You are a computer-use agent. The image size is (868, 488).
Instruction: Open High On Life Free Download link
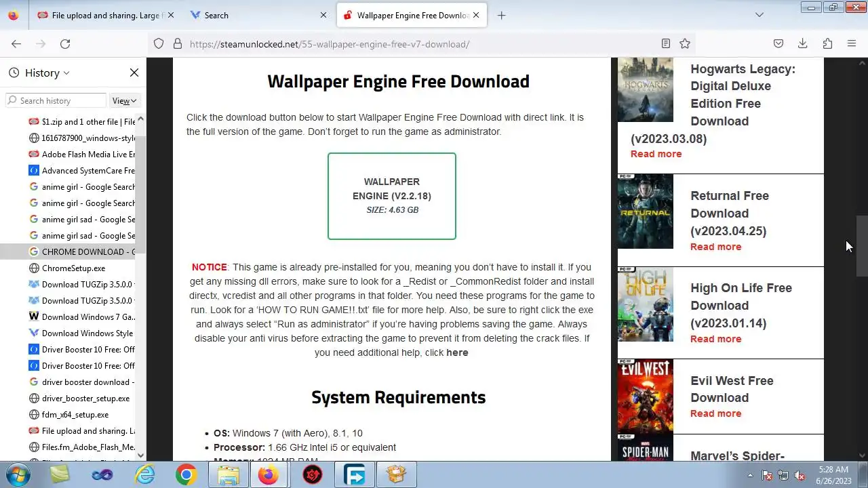click(741, 305)
